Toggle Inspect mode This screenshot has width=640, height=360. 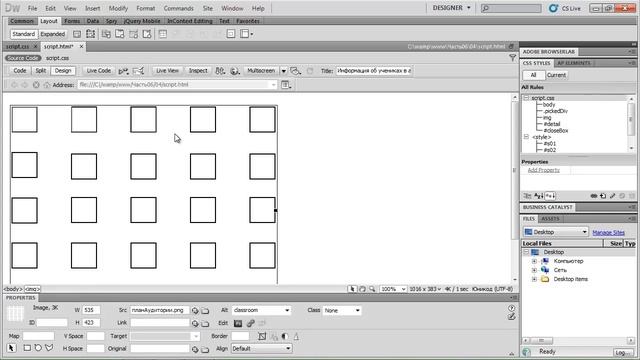198,71
